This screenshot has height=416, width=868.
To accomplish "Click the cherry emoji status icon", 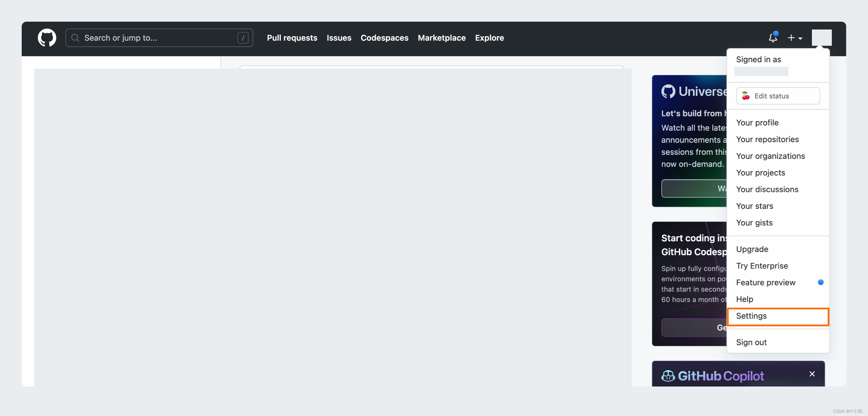I will tap(746, 96).
